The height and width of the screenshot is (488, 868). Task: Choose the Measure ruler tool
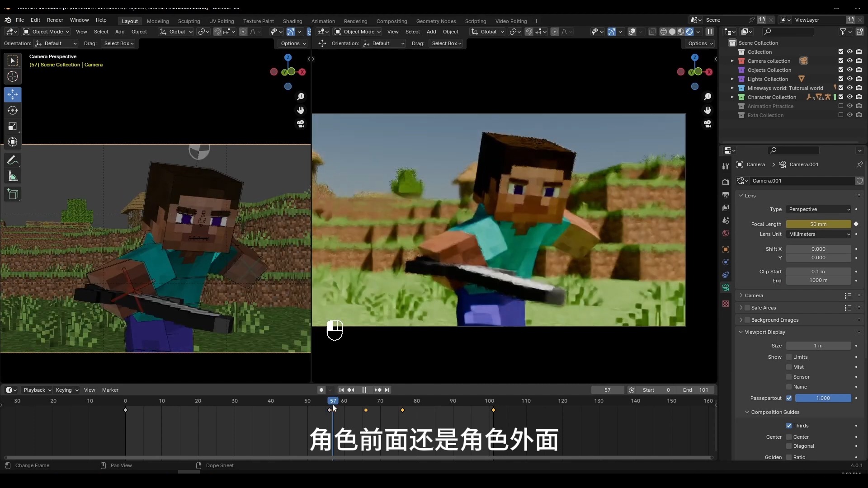(13, 177)
